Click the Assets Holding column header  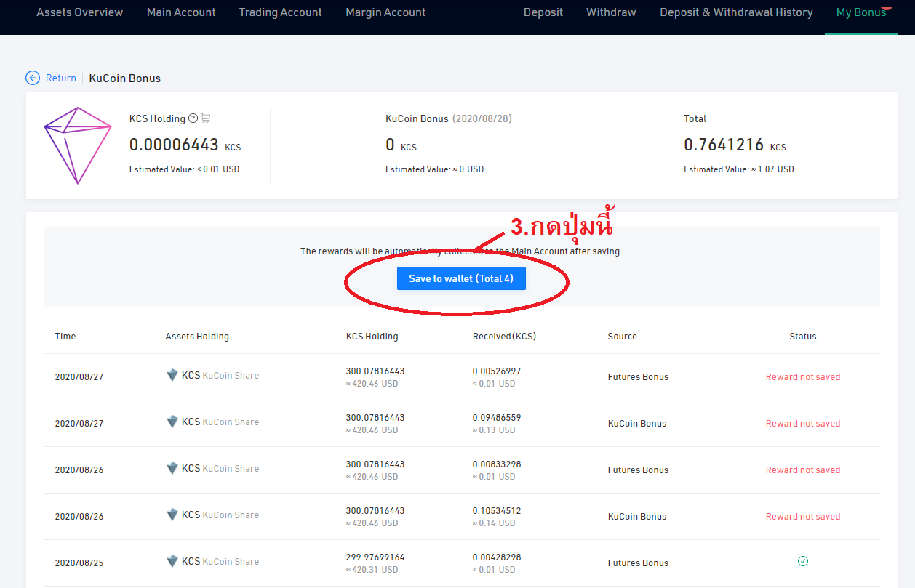197,337
